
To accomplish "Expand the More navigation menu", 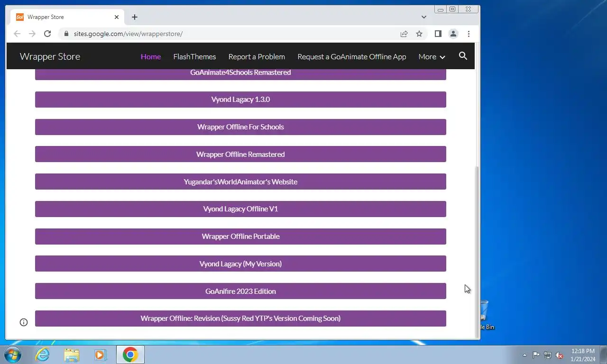I will (432, 56).
